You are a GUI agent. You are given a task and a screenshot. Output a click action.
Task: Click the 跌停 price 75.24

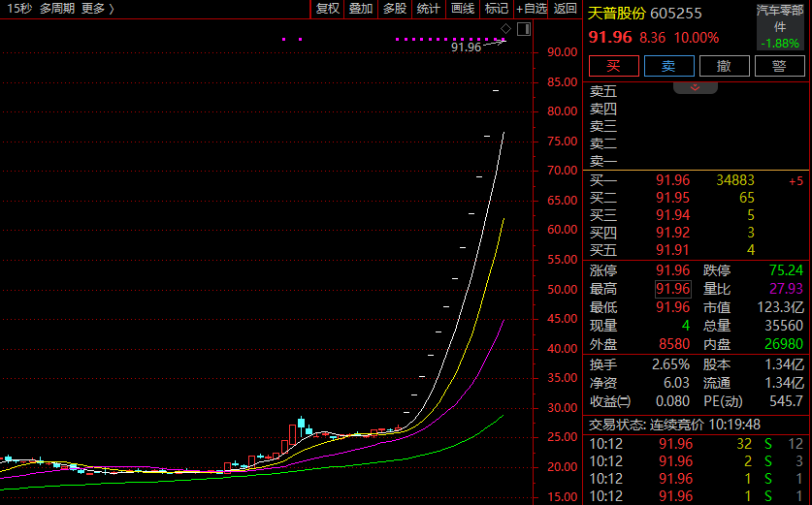786,270
